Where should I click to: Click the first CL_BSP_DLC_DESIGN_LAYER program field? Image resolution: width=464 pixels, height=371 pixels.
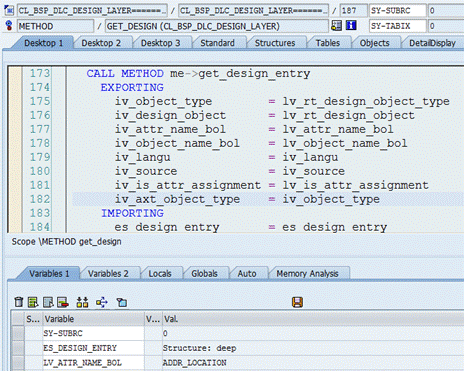coord(92,10)
